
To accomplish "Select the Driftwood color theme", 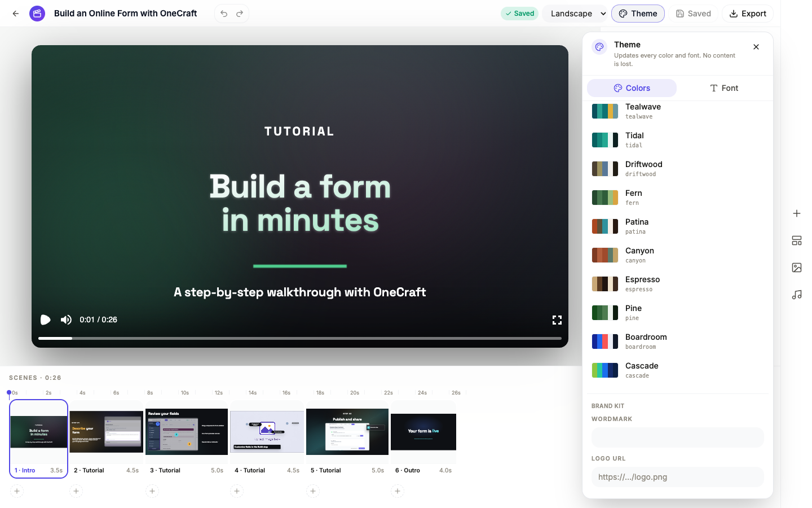I will click(678, 169).
